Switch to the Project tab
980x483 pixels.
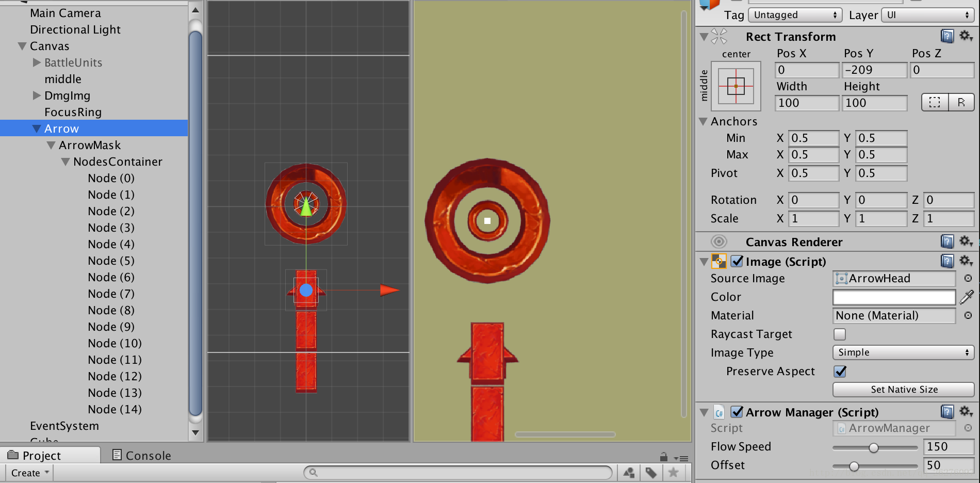[51, 455]
